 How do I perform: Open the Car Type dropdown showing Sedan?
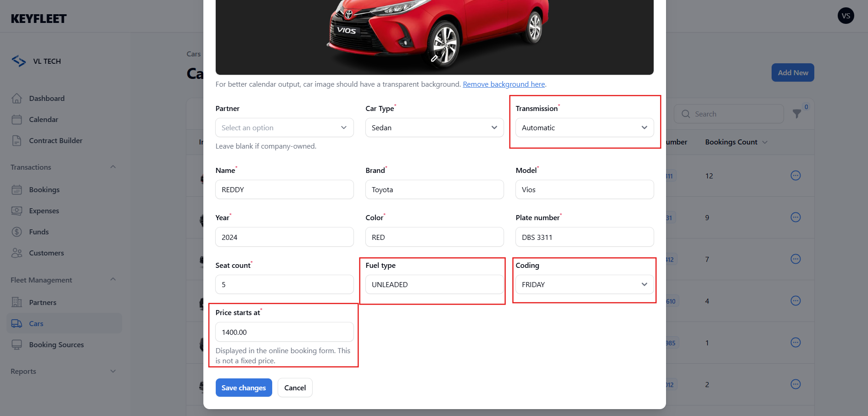coord(434,128)
